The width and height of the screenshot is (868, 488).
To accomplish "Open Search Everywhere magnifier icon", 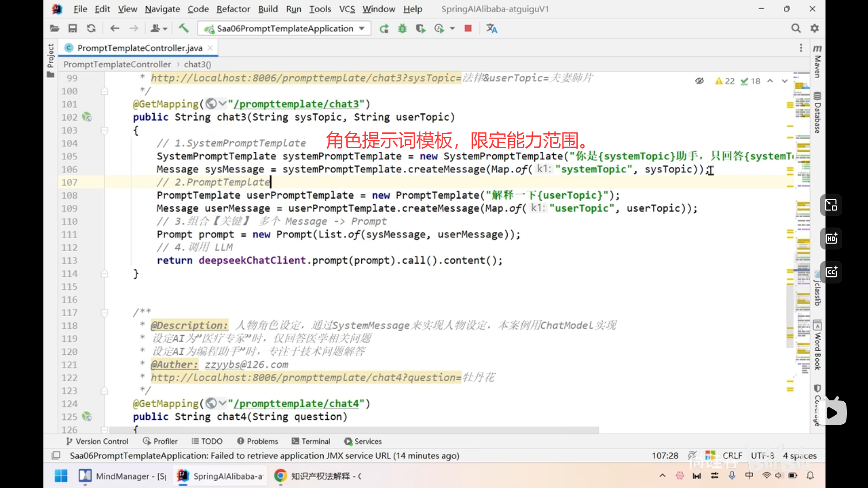I will pos(796,28).
